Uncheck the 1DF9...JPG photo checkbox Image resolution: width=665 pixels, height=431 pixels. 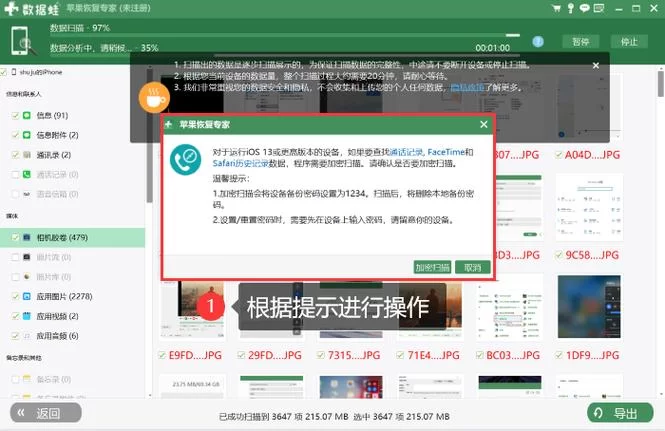point(559,355)
